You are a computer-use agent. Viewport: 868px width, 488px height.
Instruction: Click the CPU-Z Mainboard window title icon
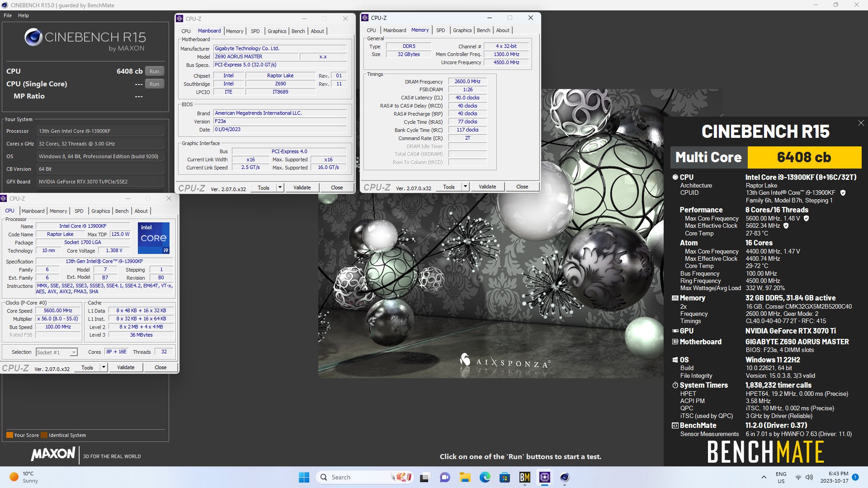click(179, 19)
